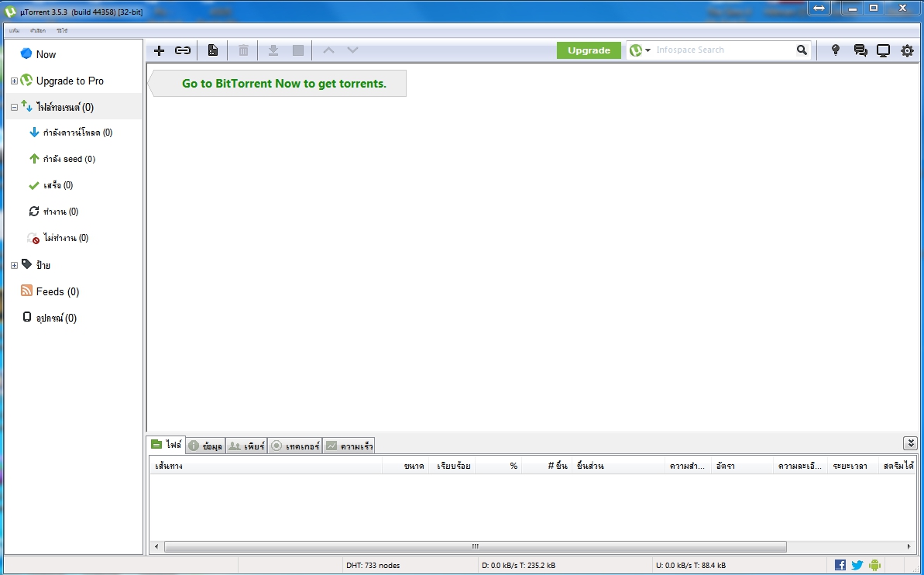The image size is (924, 575).
Task: Click the Stop square icon in toolbar
Action: pyautogui.click(x=298, y=50)
